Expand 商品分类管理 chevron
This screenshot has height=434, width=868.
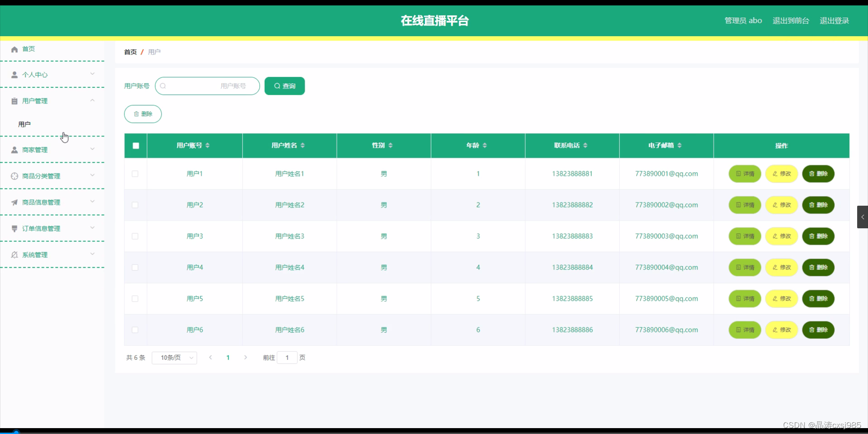(x=92, y=175)
